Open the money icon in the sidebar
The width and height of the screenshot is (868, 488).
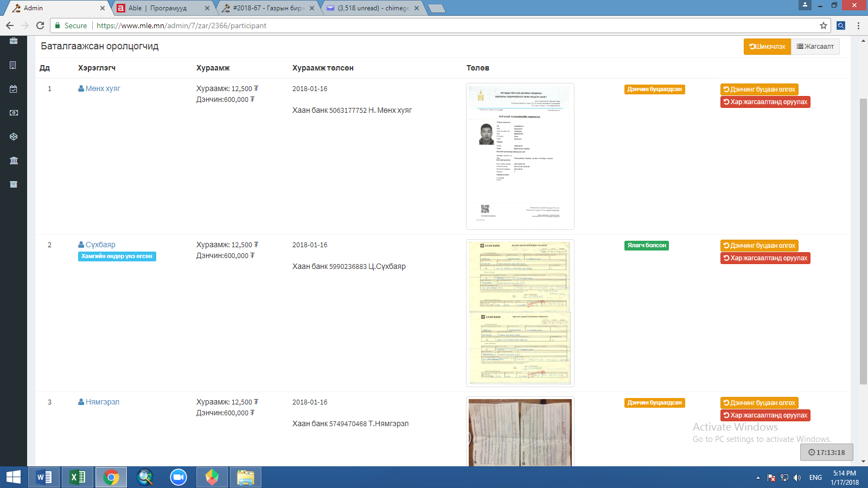(14, 113)
